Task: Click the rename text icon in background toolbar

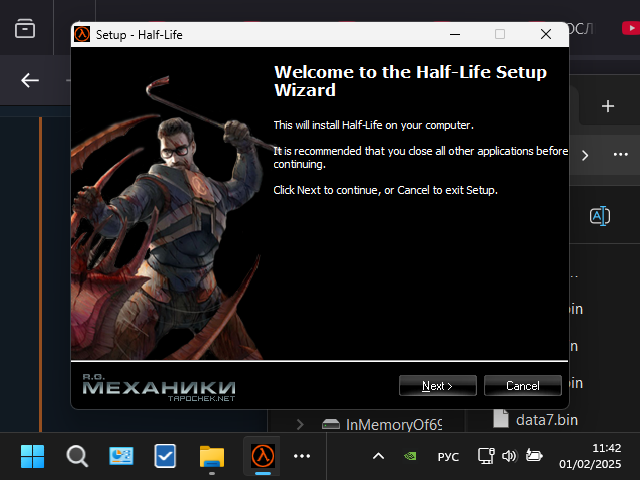Action: tap(600, 216)
